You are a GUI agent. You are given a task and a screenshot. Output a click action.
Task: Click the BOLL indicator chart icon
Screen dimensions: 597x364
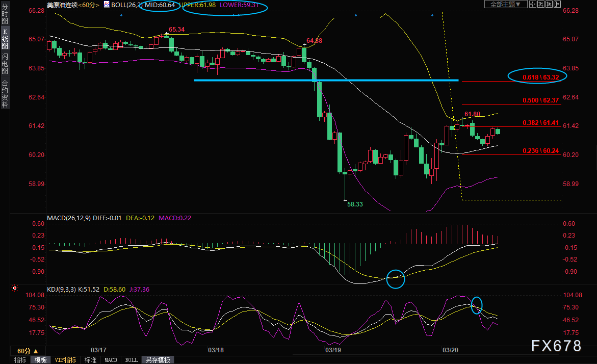point(107,5)
